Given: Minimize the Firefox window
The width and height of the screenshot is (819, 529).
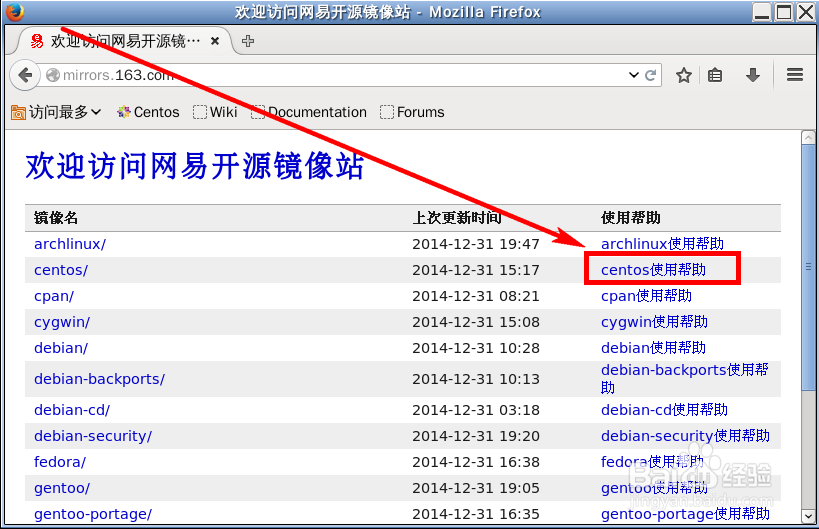Looking at the screenshot, I should tap(762, 11).
